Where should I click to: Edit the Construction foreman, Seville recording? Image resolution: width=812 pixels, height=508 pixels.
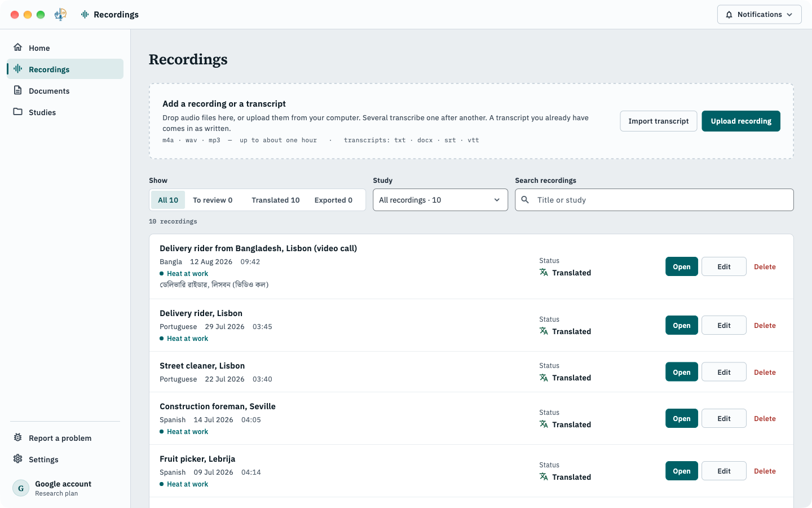pyautogui.click(x=724, y=418)
